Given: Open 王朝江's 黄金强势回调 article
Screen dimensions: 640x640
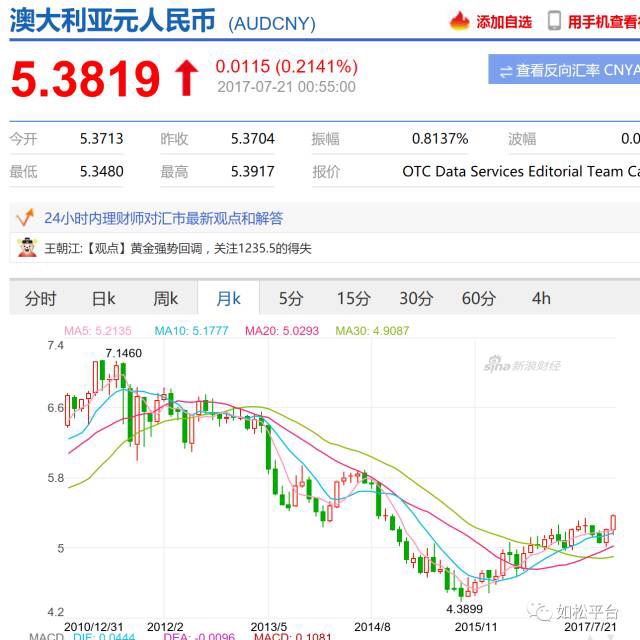Looking at the screenshot, I should [178, 248].
